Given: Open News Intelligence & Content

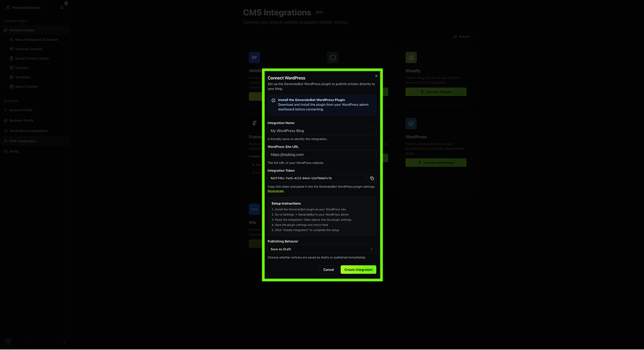Looking at the screenshot, I should [x=36, y=40].
